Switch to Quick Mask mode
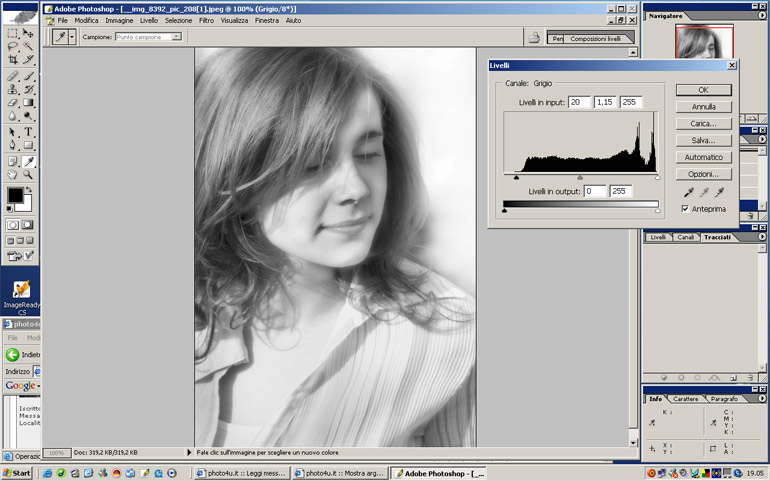The width and height of the screenshot is (770, 481). point(28,225)
